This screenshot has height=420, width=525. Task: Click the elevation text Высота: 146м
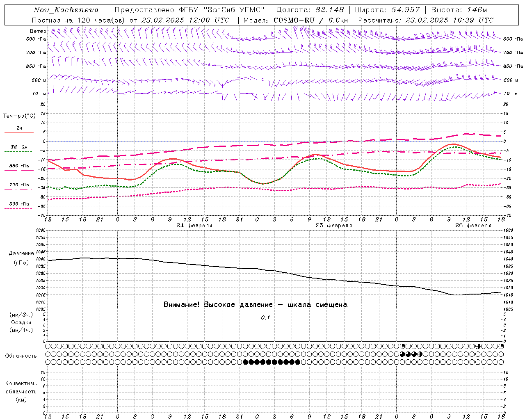459,10
